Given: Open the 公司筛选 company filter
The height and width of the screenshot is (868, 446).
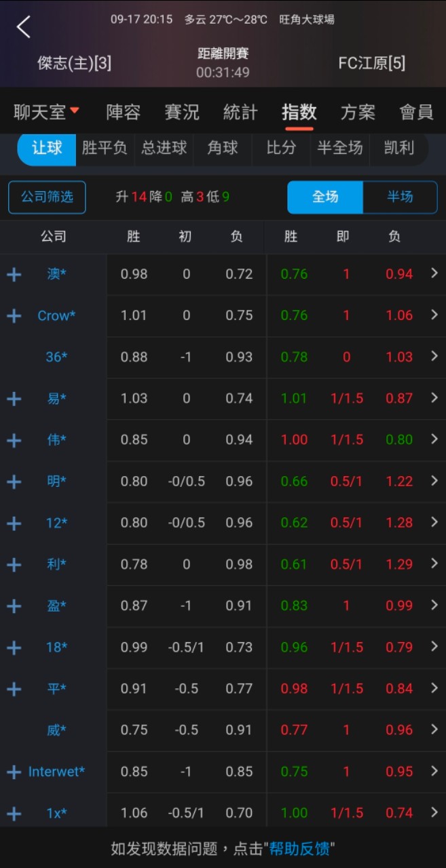Looking at the screenshot, I should click(47, 197).
